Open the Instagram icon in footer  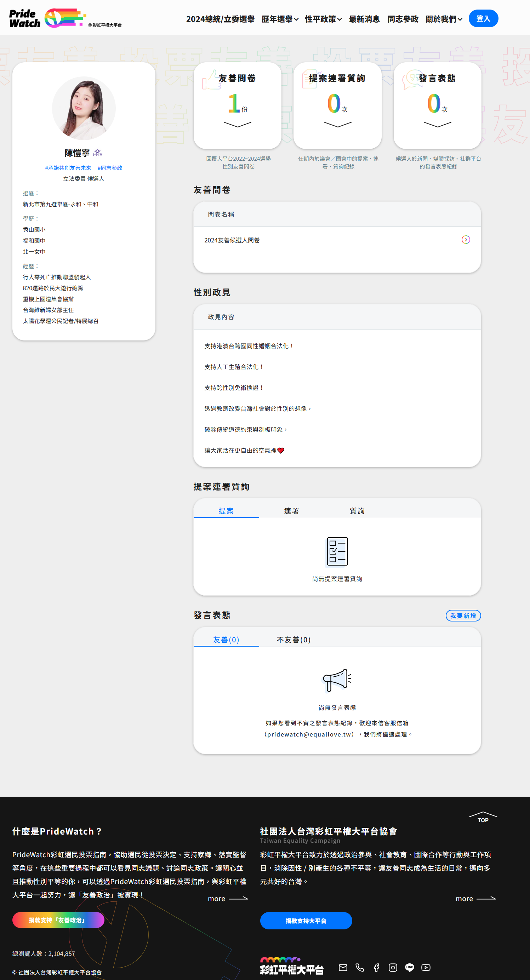click(x=393, y=968)
